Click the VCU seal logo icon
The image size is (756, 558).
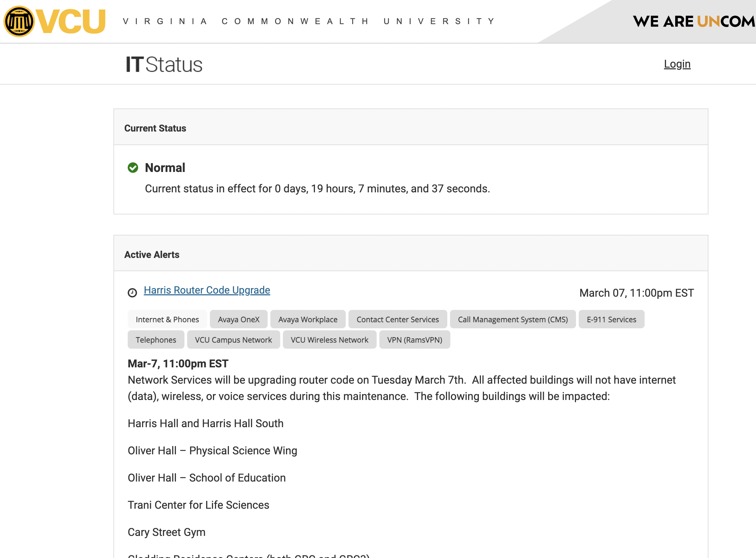pos(19,21)
